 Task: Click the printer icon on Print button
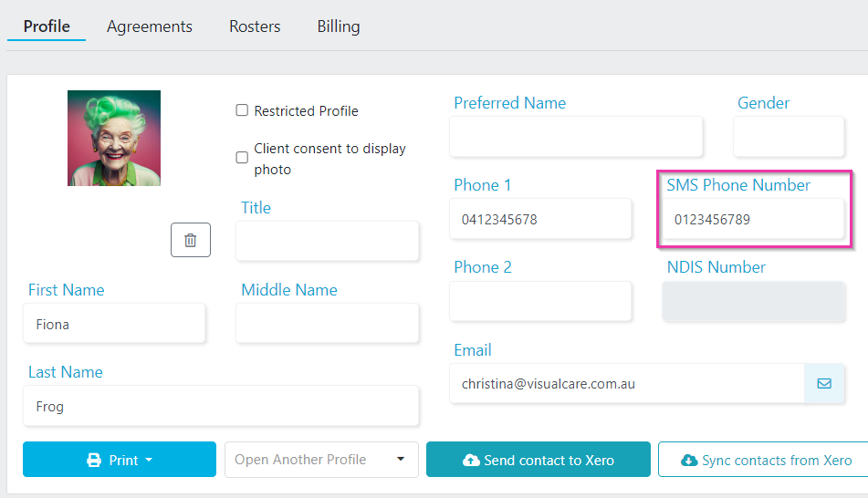coord(94,460)
